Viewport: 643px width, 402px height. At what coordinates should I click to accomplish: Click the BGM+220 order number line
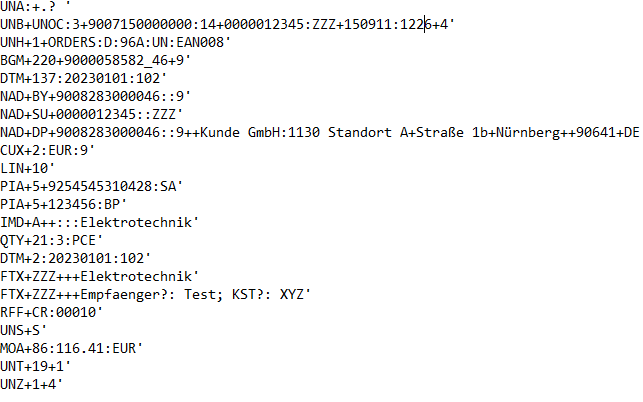[96, 60]
